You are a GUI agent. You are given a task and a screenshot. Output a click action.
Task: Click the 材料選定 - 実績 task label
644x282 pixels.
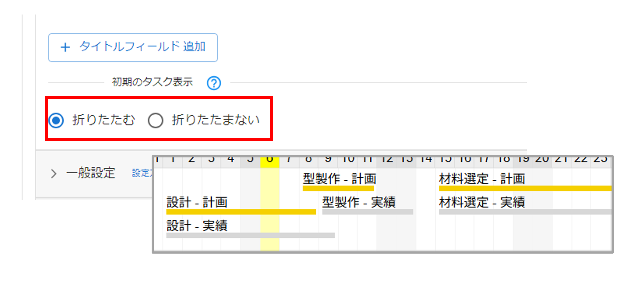click(482, 202)
